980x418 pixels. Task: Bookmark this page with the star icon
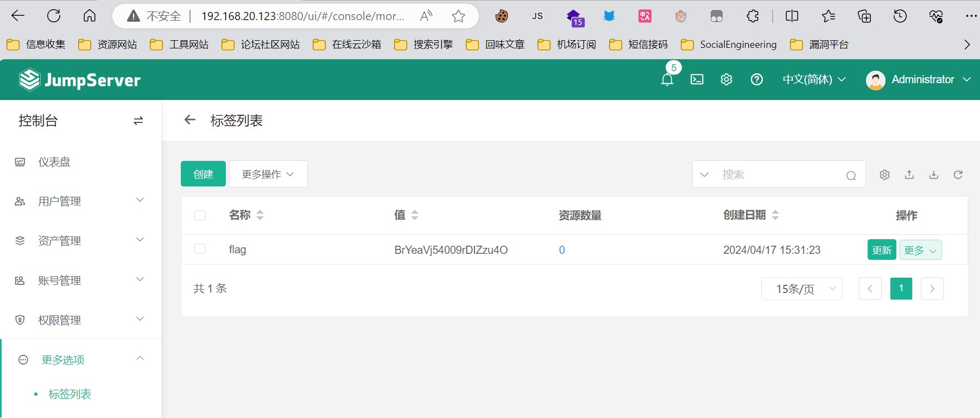(459, 16)
